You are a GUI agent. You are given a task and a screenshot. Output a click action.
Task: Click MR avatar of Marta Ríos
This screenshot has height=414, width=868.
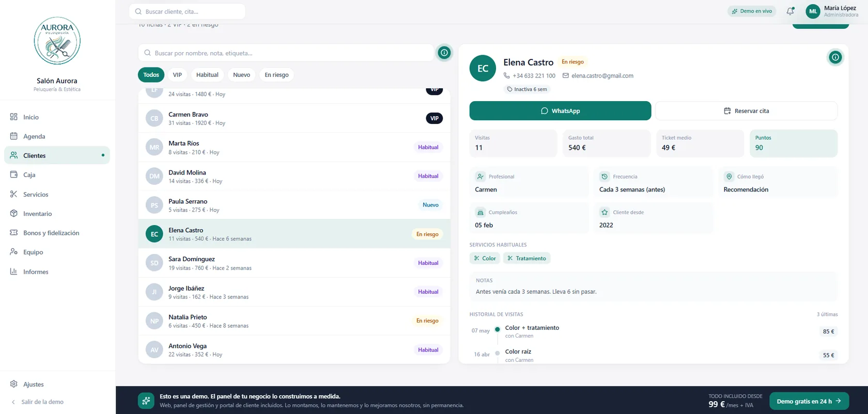tap(154, 147)
